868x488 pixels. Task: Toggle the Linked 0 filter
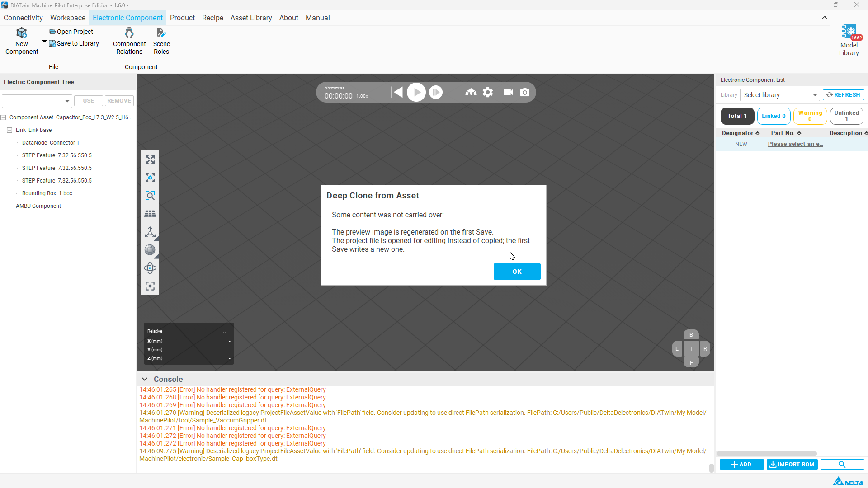774,116
